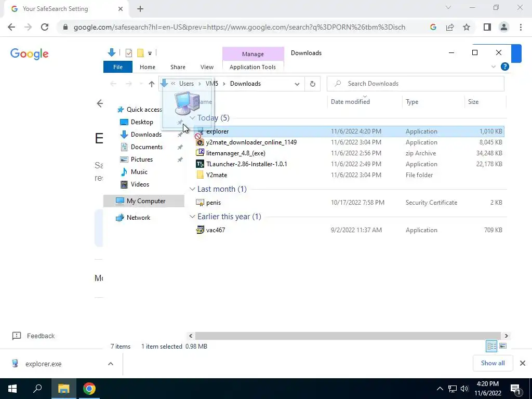Click the share this page icon in Chrome
The width and height of the screenshot is (532, 399).
click(x=450, y=27)
